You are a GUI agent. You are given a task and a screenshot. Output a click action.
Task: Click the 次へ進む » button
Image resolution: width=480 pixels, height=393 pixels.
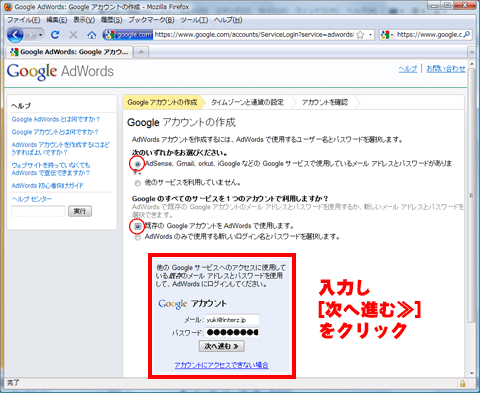[x=222, y=346]
